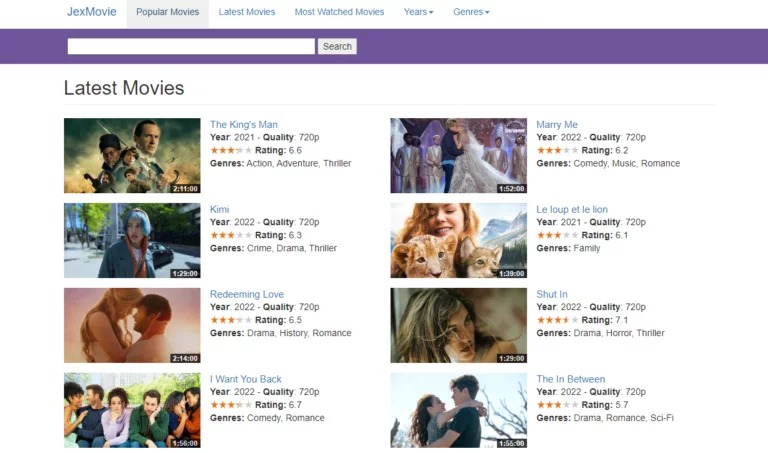This screenshot has width=768, height=453.
Task: Expand the Genres dropdown
Action: (471, 12)
